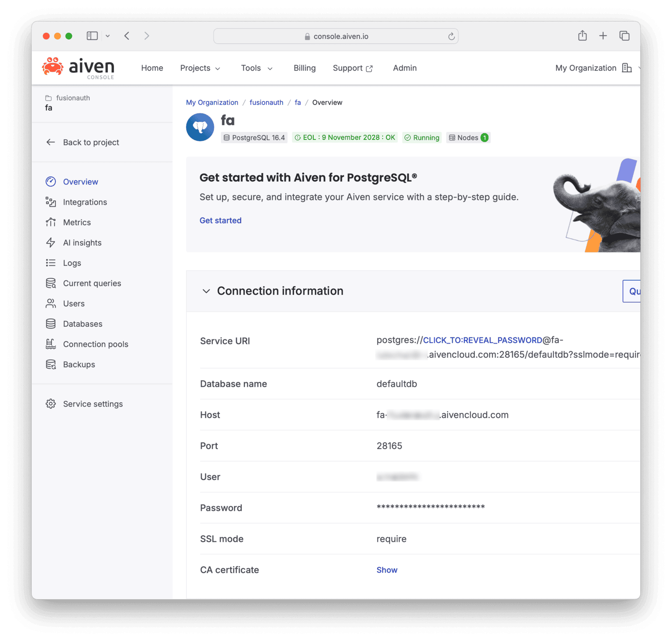Go to the Admin menu item

pos(404,68)
